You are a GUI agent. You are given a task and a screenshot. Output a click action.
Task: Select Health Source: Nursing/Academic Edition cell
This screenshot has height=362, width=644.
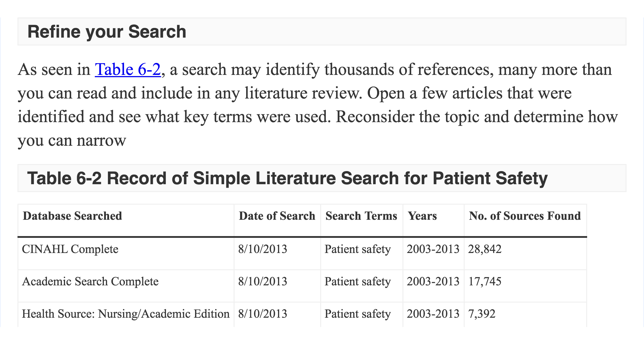(126, 314)
